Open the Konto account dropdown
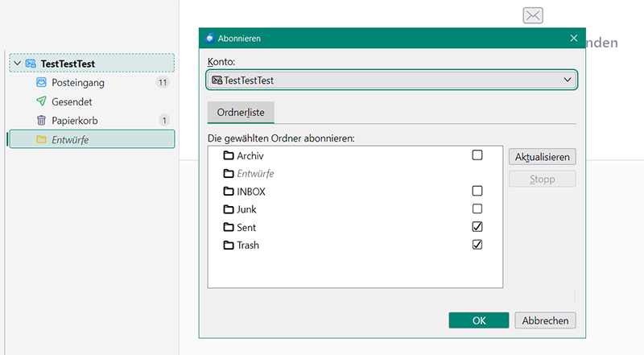Viewport: 644px width, 355px height. (x=391, y=80)
